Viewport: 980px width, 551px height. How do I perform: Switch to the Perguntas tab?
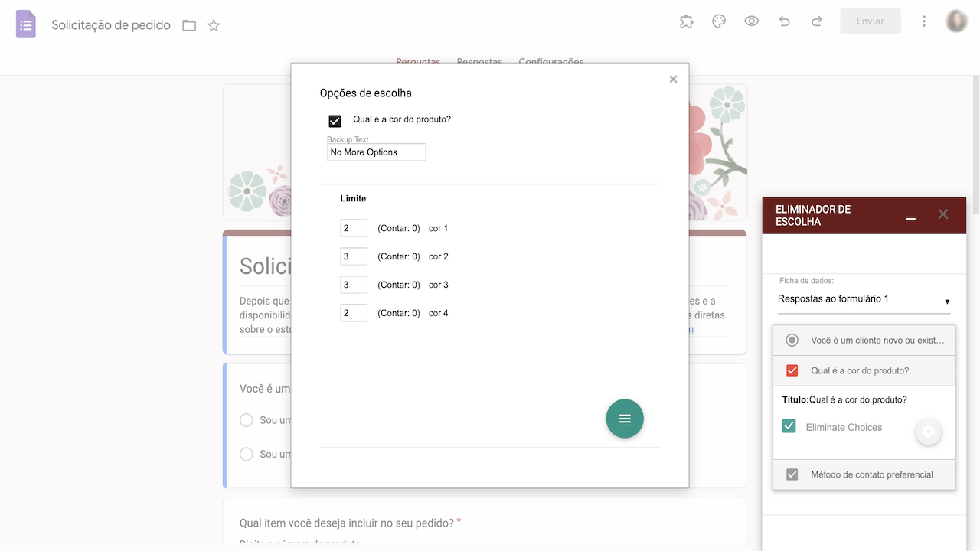tap(418, 63)
